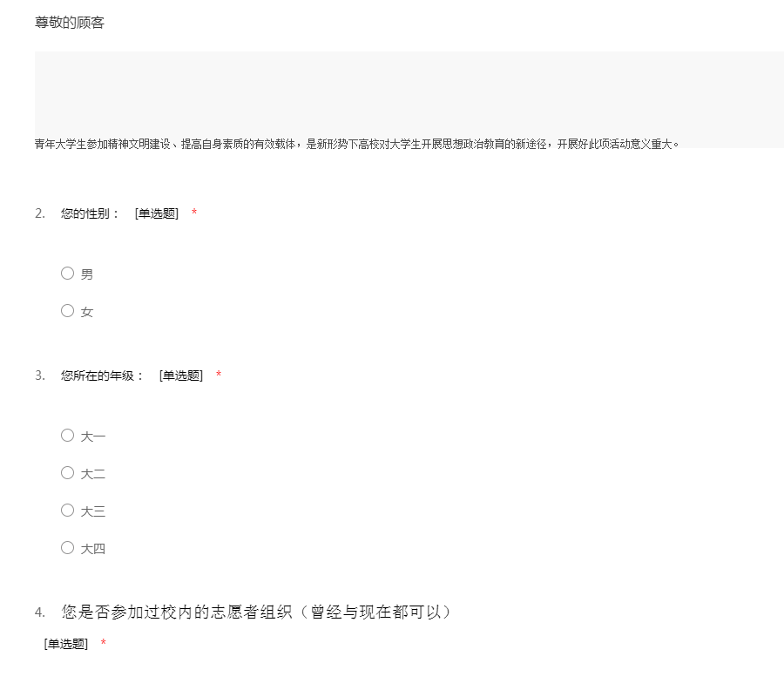Click the red asterisk after question 3

219,374
